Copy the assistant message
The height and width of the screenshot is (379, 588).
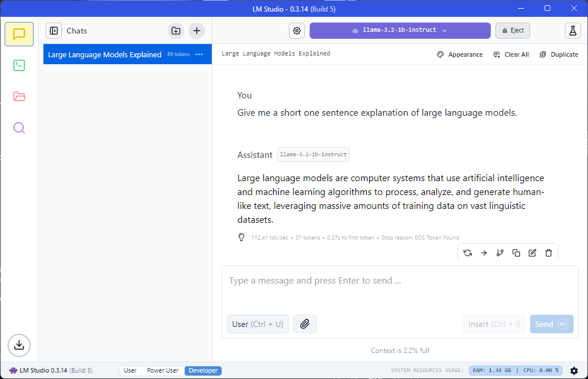tap(516, 252)
